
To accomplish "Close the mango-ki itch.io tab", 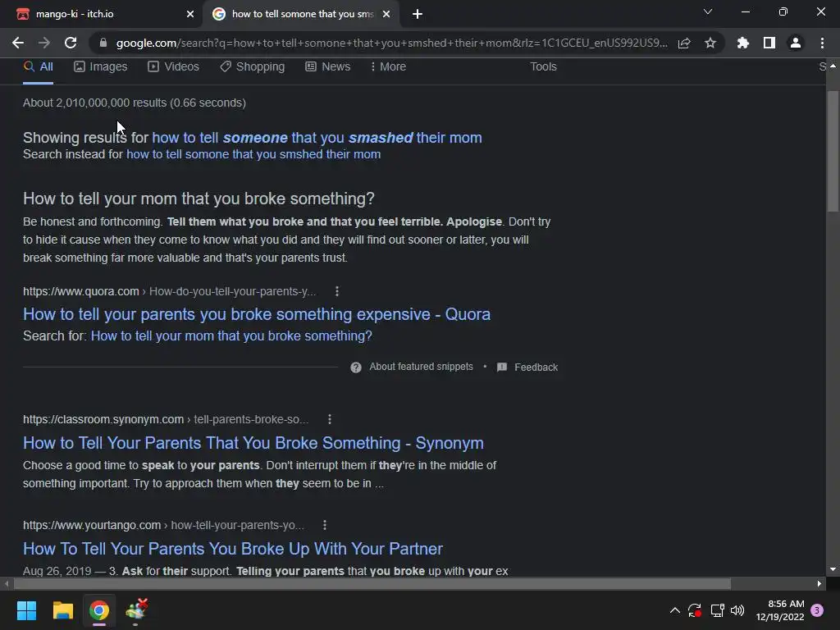I will tap(190, 14).
